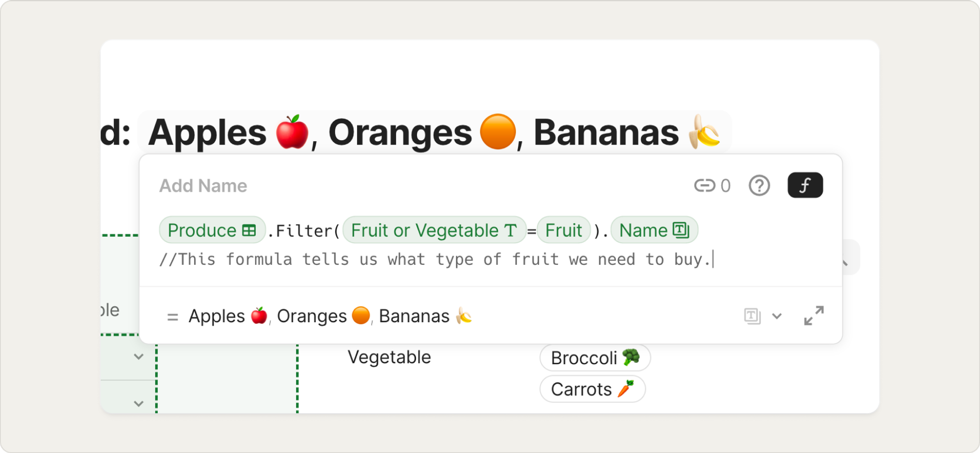Expand the bottom row chevron at left
Image resolution: width=980 pixels, height=453 pixels.
coord(139,403)
